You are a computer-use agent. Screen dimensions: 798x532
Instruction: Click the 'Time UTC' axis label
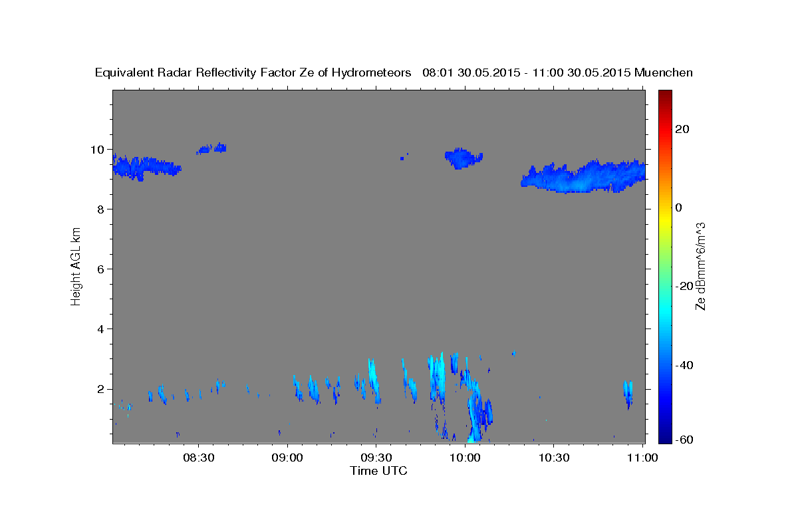pyautogui.click(x=378, y=471)
